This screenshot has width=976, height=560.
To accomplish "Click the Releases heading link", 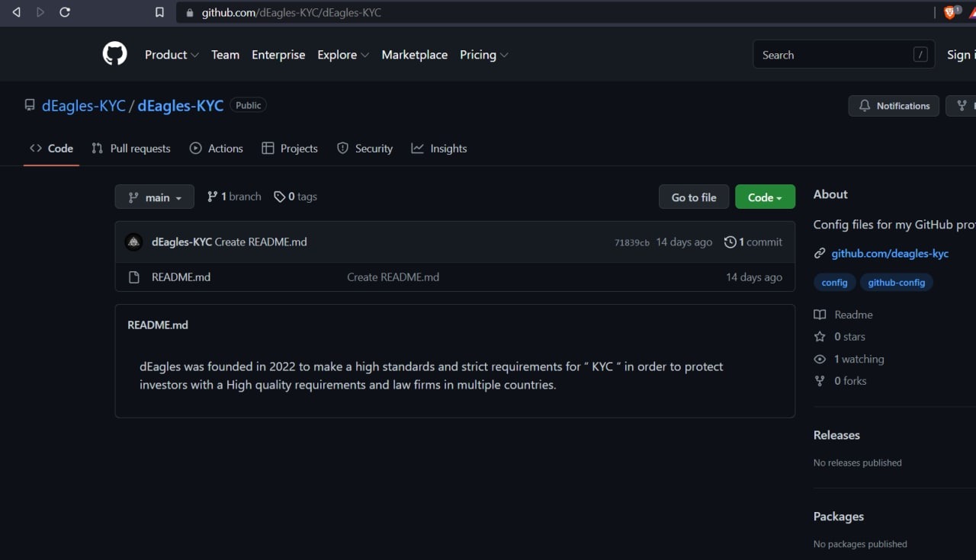I will pos(836,435).
